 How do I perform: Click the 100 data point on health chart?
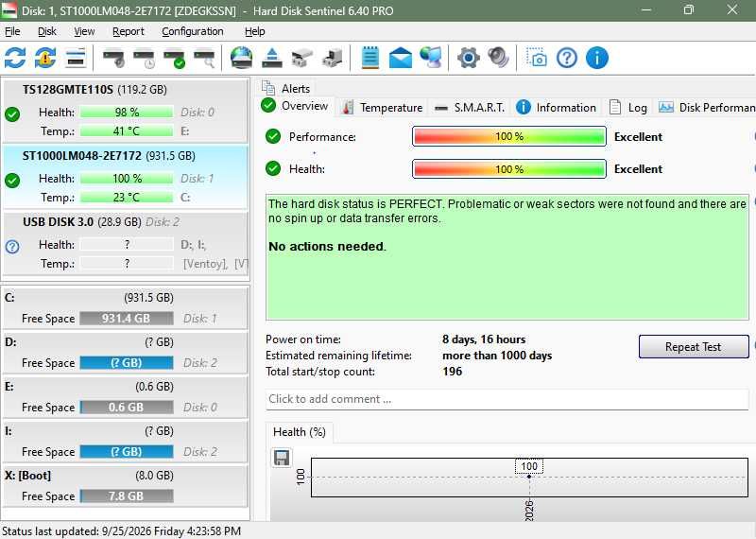tap(529, 477)
